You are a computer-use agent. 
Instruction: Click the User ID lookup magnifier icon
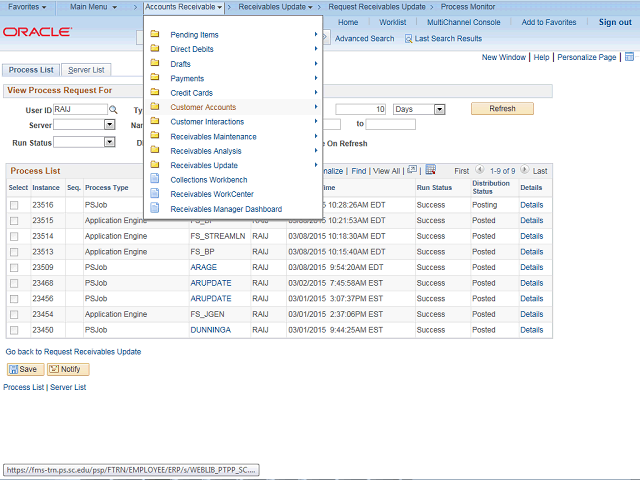113,109
